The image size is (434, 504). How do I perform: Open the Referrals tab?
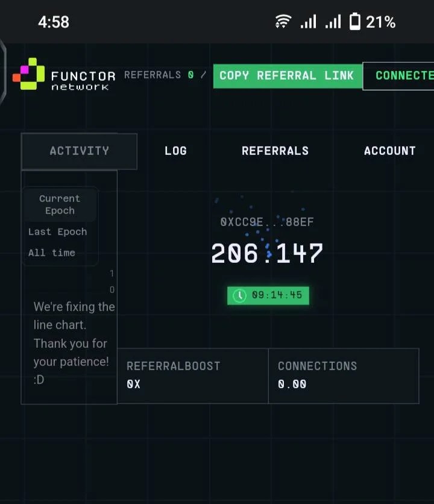tap(275, 151)
